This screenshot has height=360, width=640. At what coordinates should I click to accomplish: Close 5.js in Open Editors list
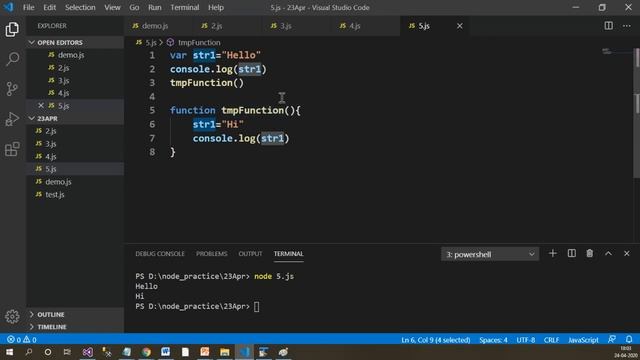pyautogui.click(x=41, y=106)
